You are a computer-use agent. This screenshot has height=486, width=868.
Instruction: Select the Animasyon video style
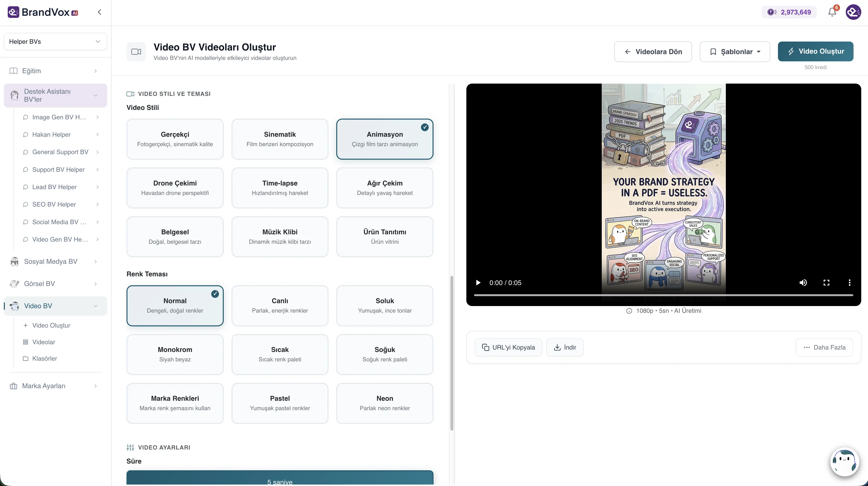coord(385,139)
